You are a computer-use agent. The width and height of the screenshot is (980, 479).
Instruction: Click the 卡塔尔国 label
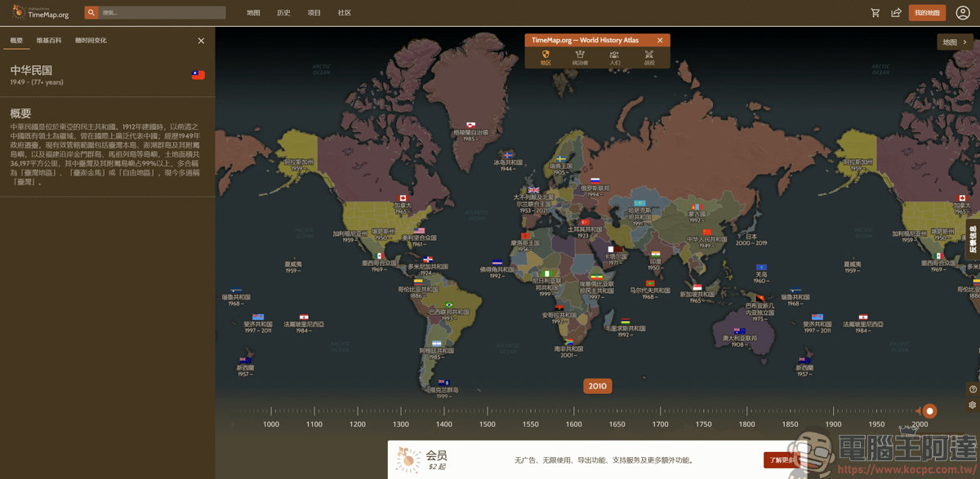(616, 256)
